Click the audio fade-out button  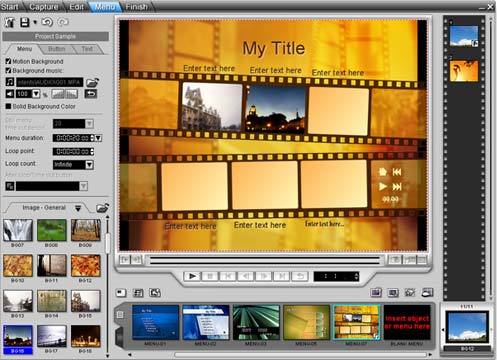(x=71, y=94)
